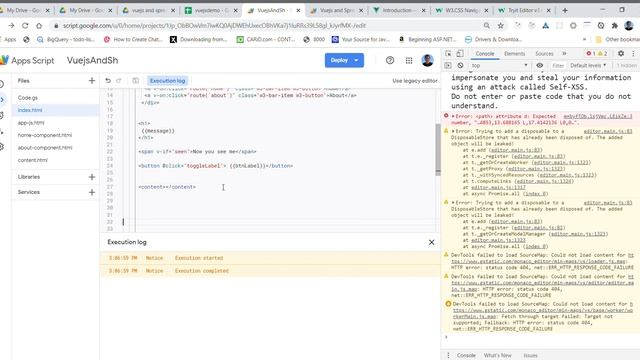
Task: Open the What's New drawer tab
Action: click(498, 356)
